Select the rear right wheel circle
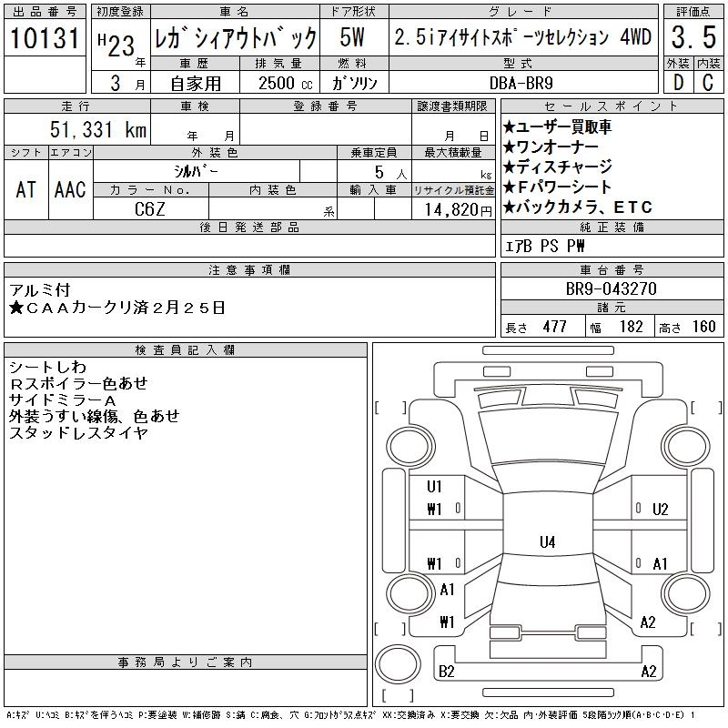The width and height of the screenshot is (728, 728). click(x=686, y=593)
